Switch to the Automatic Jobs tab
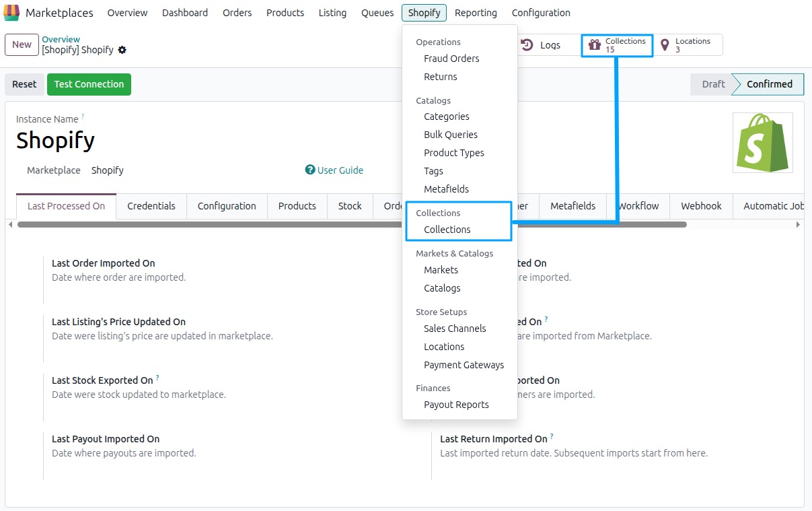Viewport: 812px width, 511px height. click(768, 206)
